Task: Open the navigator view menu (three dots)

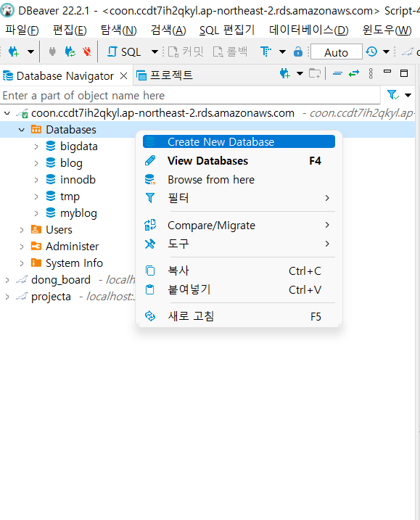Action: (371, 73)
